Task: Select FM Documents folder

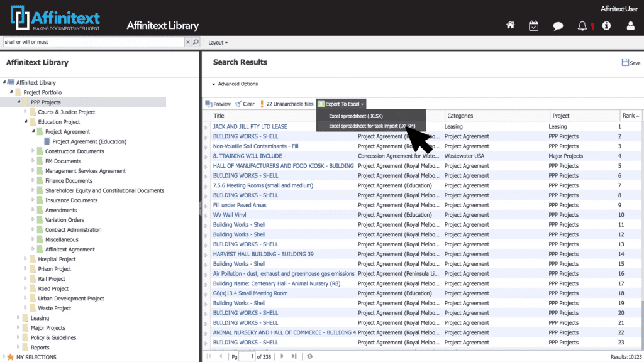Action: tap(63, 162)
